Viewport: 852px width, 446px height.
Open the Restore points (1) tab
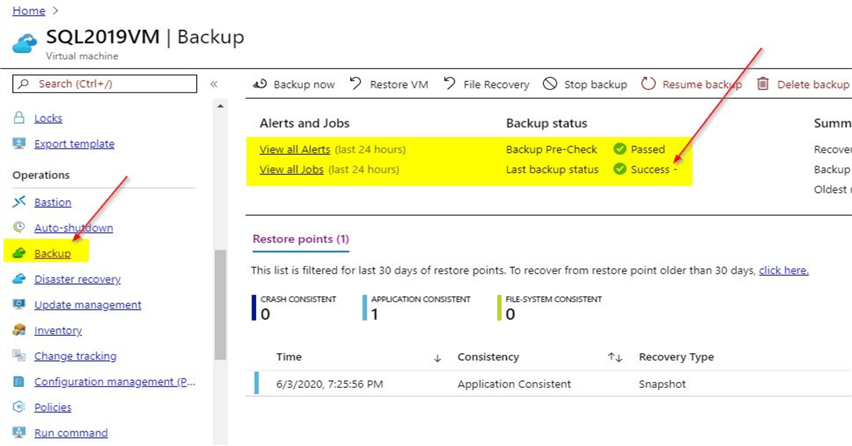tap(301, 239)
